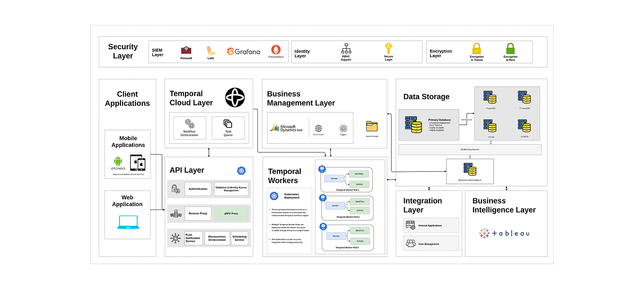Image resolution: width=644 pixels, height=289 pixels.
Task: Click the Grafana logo
Action: click(x=244, y=51)
